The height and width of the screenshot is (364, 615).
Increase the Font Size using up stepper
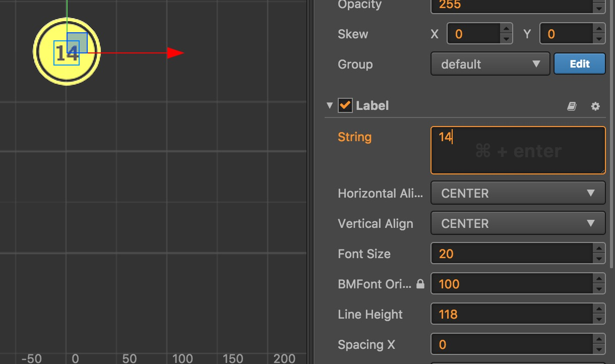[599, 249]
